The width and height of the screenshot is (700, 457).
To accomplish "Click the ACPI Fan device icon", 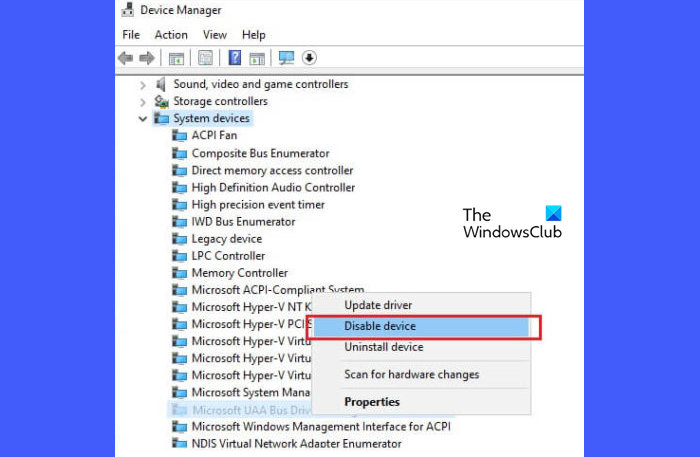I will point(180,136).
